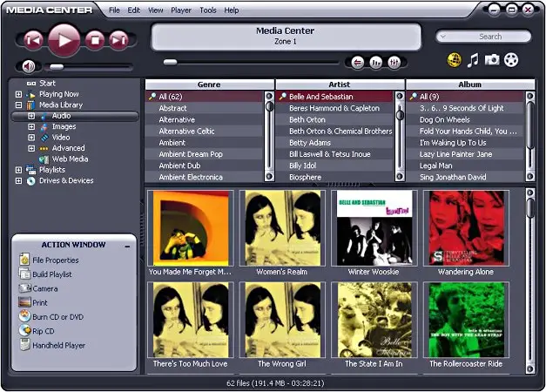The width and height of the screenshot is (546, 392).
Task: Open audio mode via music note icon
Action: [x=473, y=60]
